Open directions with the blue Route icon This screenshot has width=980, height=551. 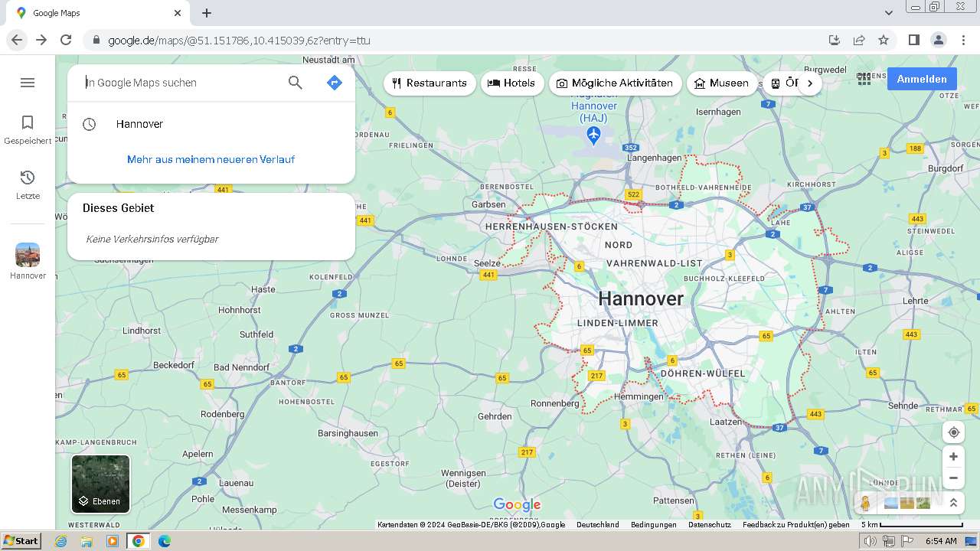pyautogui.click(x=335, y=83)
